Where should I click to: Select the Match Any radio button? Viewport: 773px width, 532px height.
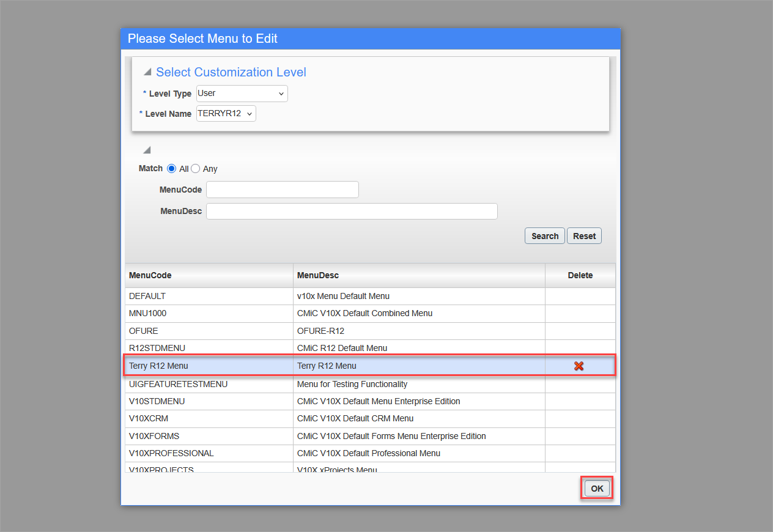[196, 168]
